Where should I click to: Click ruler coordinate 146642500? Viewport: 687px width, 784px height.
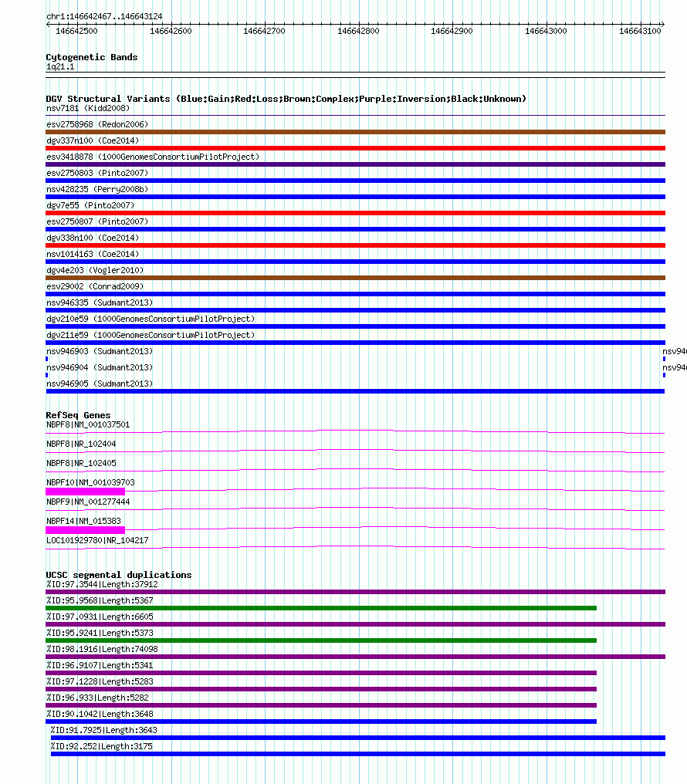(x=76, y=31)
